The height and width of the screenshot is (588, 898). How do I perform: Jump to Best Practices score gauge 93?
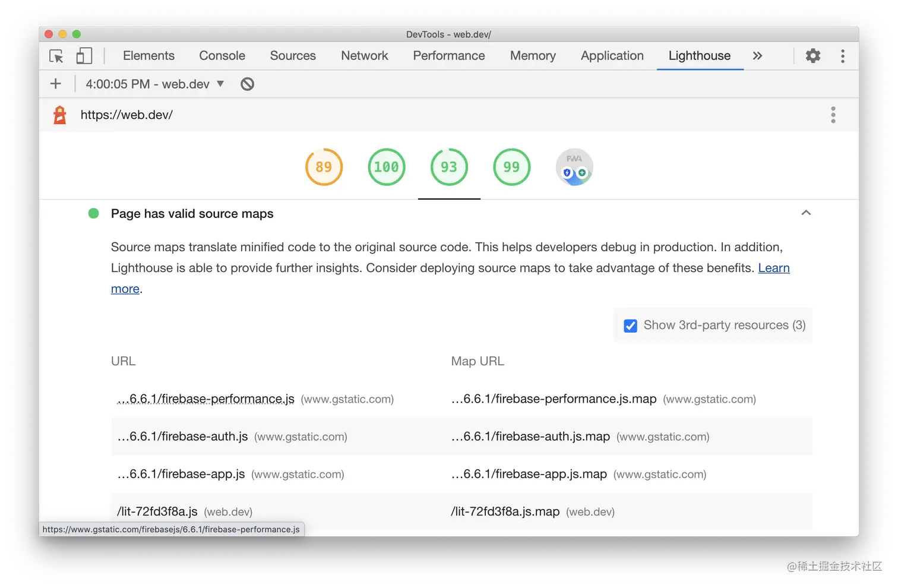(x=449, y=167)
